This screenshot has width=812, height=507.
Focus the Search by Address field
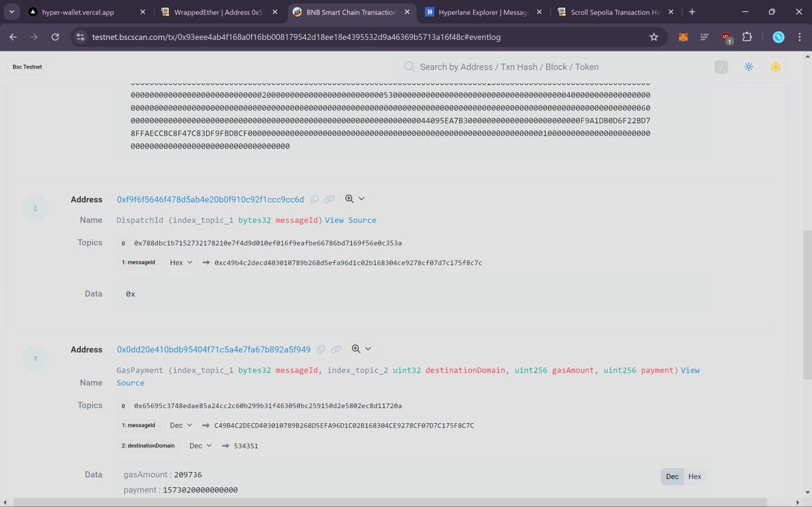565,67
